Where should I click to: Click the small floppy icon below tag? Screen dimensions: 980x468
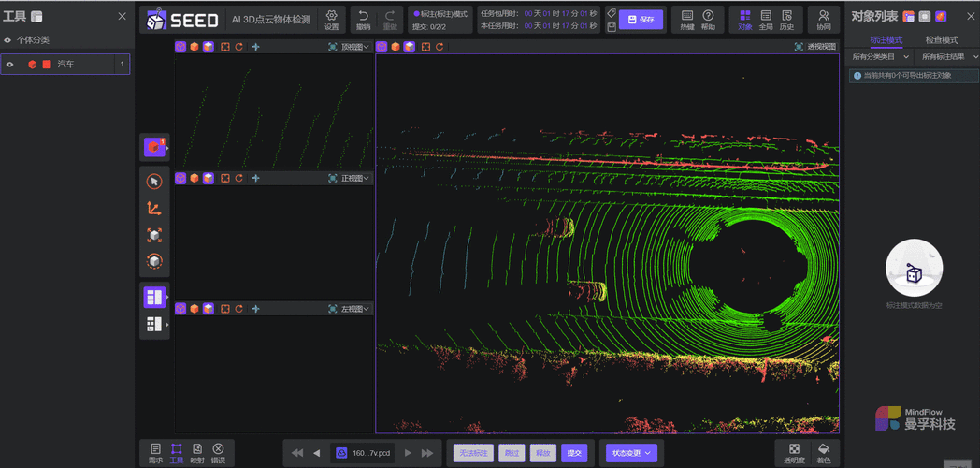pos(612,26)
